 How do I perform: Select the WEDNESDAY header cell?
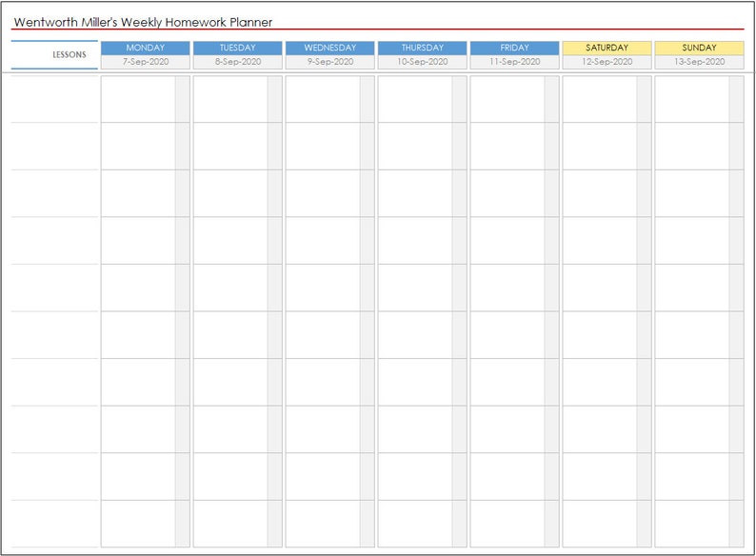click(x=329, y=48)
